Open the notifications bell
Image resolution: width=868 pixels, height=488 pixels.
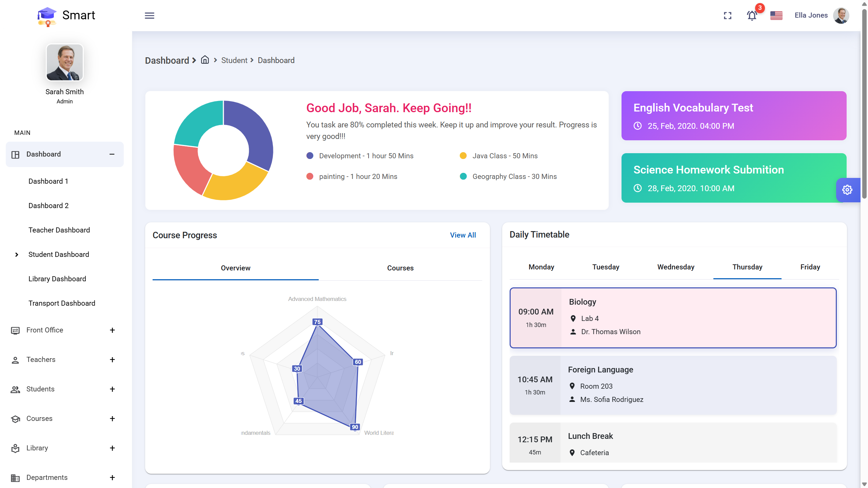(752, 16)
